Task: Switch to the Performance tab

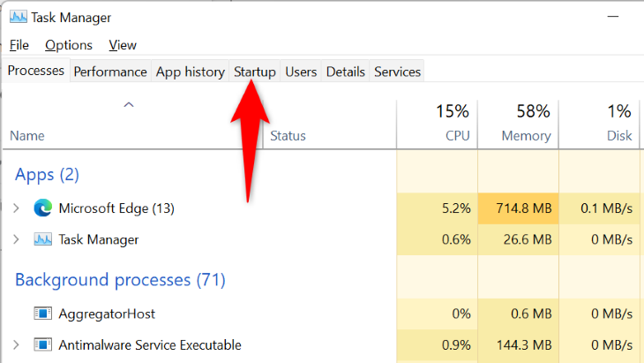Action: coord(109,72)
